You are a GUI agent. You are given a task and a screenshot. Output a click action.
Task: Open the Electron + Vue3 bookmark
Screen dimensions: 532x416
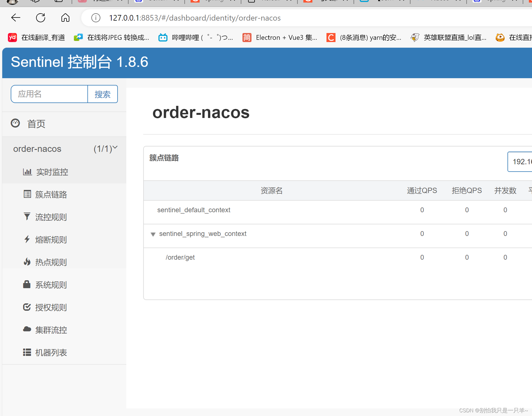tap(280, 38)
